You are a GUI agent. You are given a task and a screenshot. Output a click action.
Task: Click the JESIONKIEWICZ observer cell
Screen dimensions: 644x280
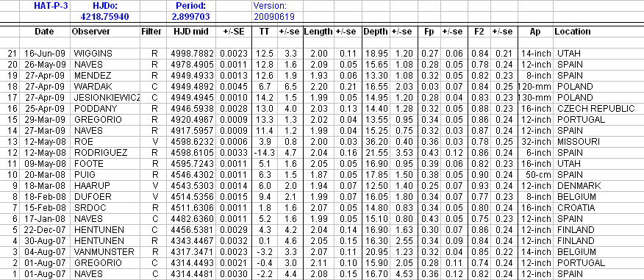(x=105, y=98)
